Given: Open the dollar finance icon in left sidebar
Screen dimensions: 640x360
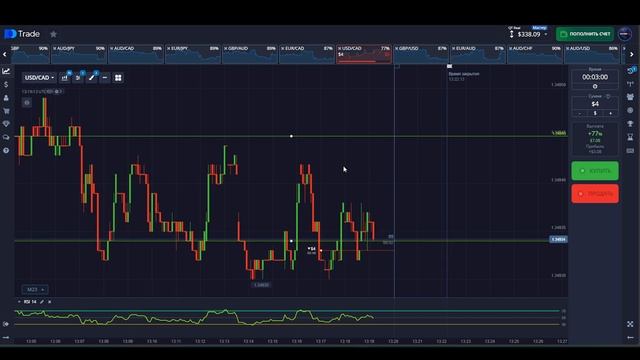Looking at the screenshot, I should 6,84.
